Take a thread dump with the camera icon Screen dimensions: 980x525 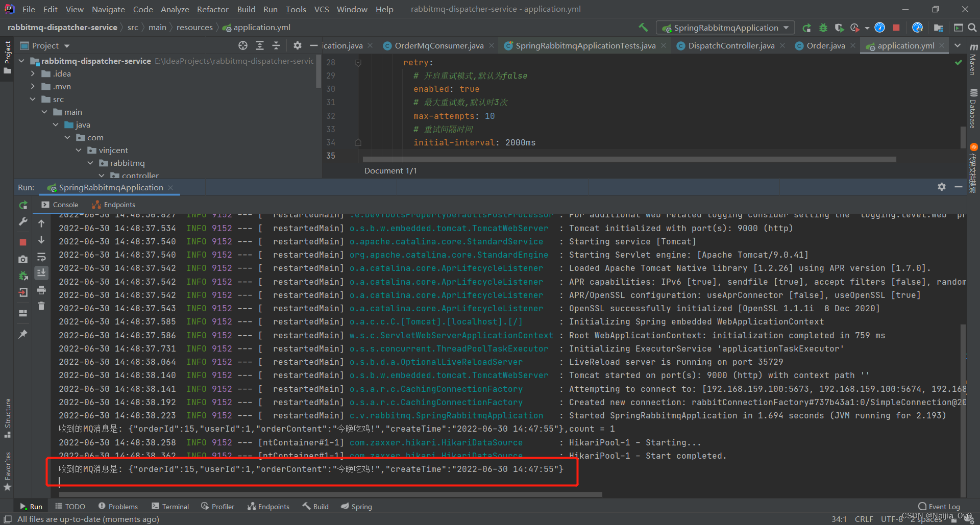click(x=23, y=259)
